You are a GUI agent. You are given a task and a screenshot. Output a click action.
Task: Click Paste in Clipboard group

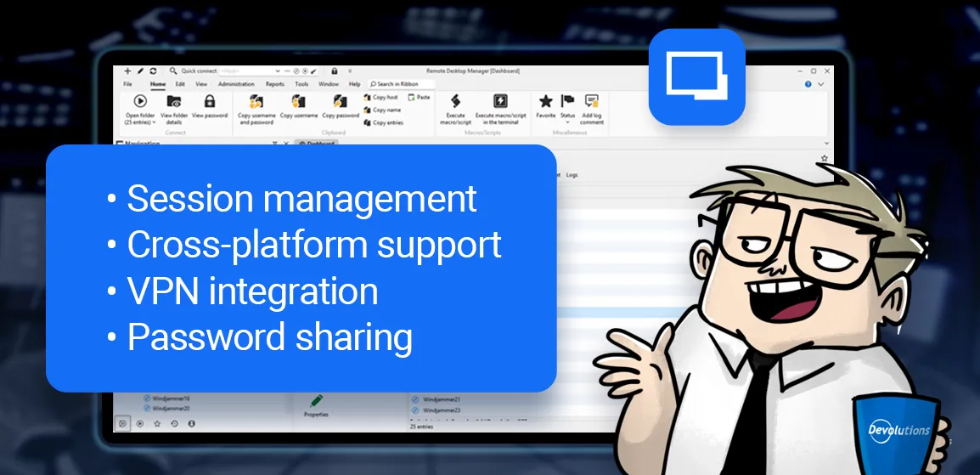(x=419, y=98)
